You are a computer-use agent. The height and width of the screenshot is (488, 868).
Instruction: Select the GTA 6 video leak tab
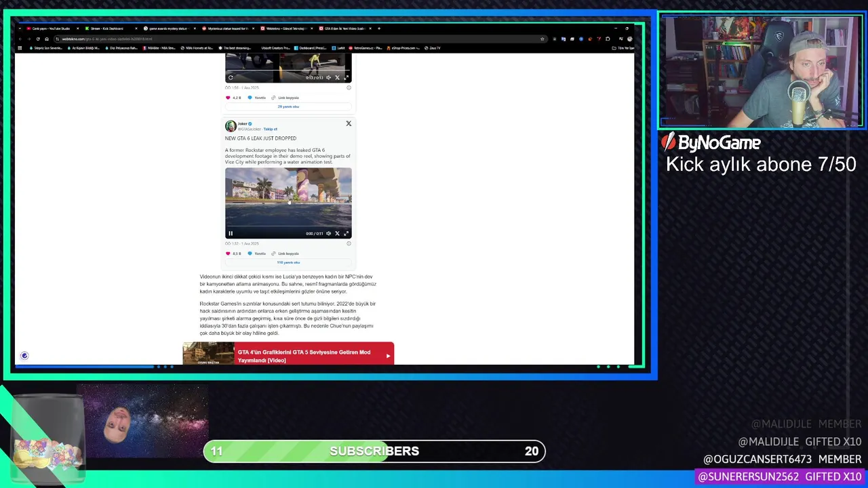pyautogui.click(x=345, y=28)
